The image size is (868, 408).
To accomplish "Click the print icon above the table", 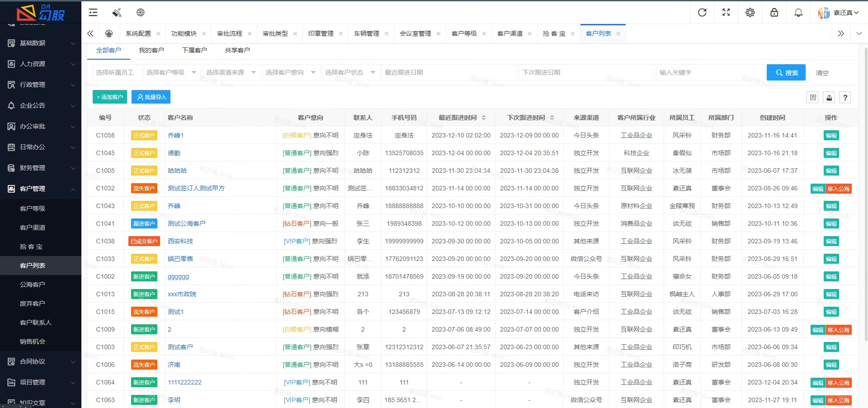I will point(829,97).
